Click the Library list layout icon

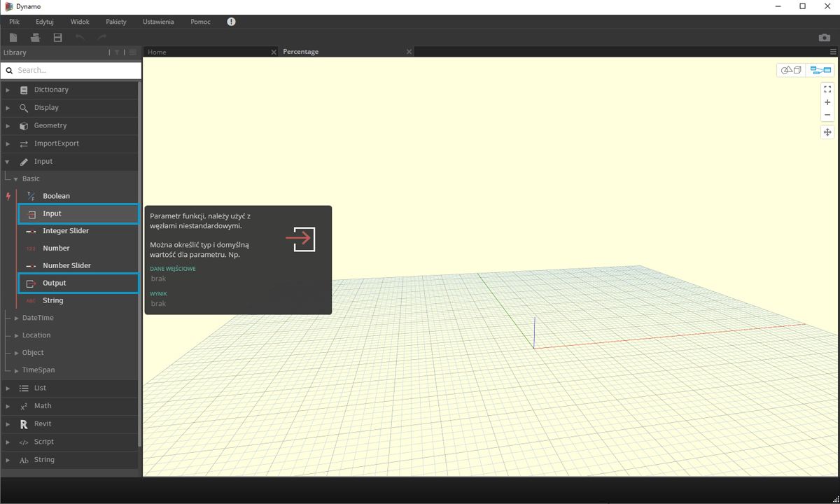point(133,52)
